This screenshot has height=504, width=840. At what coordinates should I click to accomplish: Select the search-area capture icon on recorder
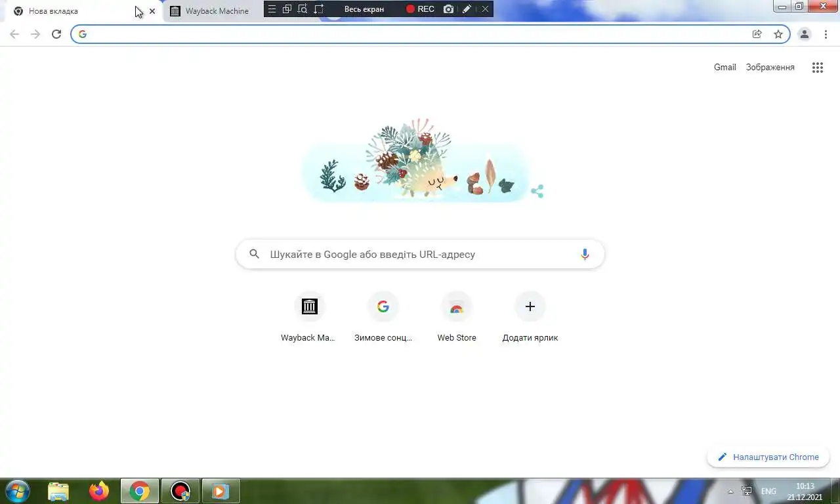click(303, 9)
